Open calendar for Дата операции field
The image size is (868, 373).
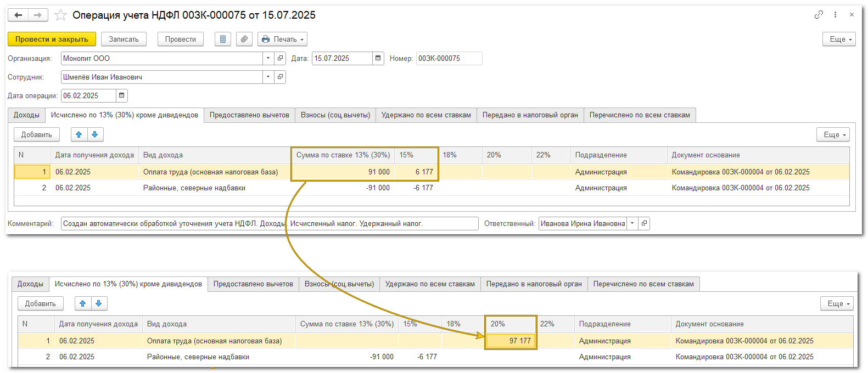121,95
